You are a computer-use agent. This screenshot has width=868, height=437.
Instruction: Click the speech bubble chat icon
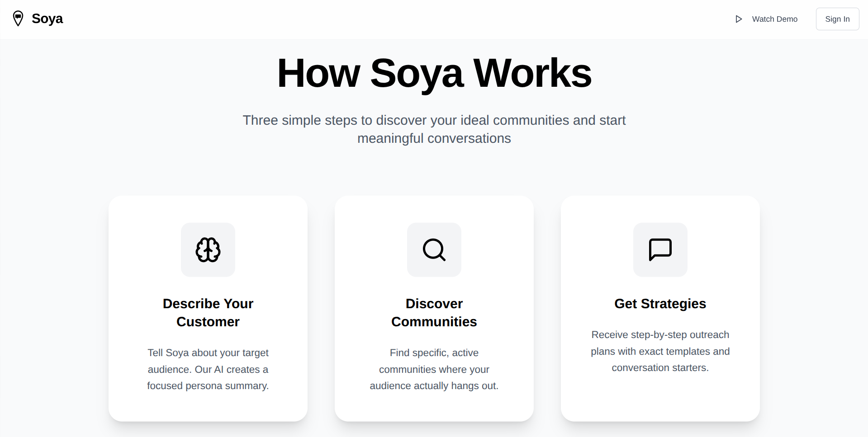pos(660,250)
